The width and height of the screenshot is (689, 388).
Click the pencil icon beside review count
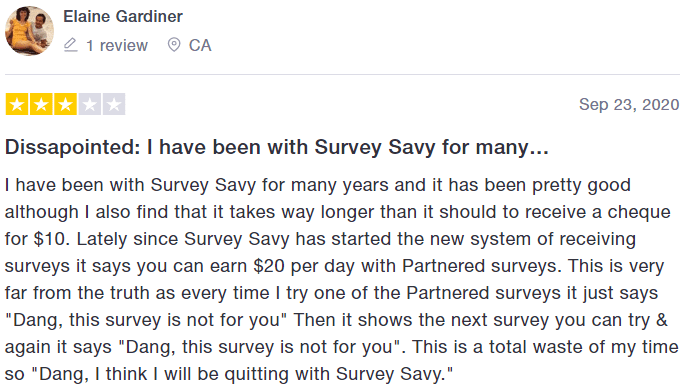tap(70, 45)
